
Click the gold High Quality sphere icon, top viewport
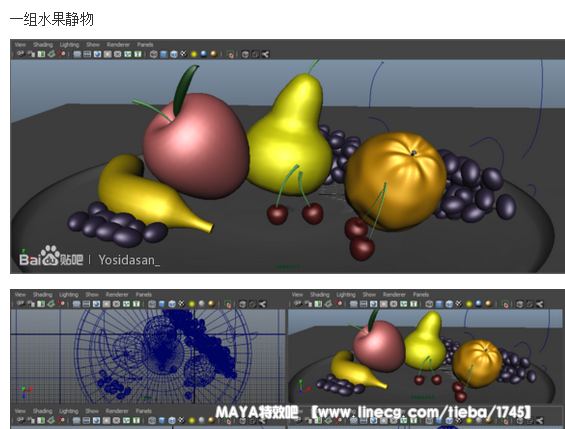214,54
